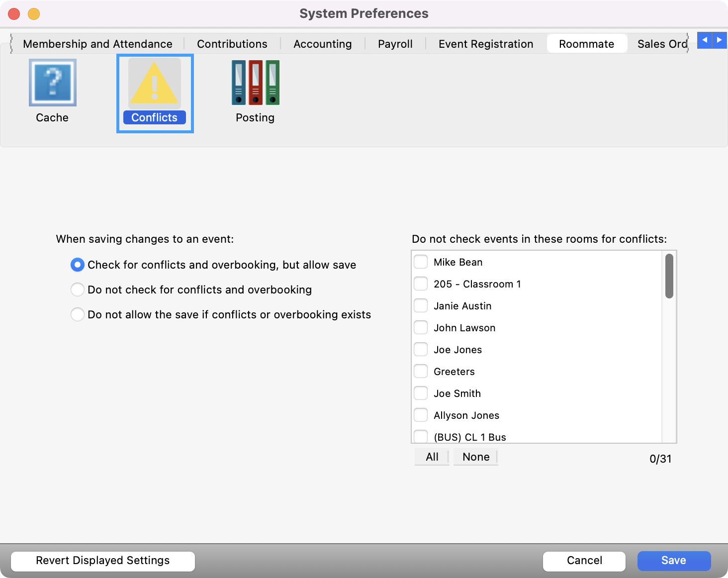Switch to the Membership and Attendance tab
The height and width of the screenshot is (578, 728).
(x=97, y=44)
